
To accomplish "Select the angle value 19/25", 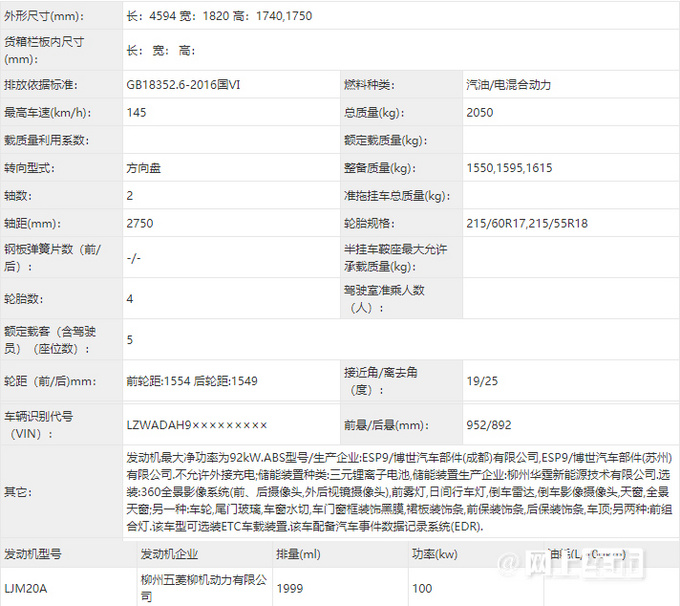I will point(482,381).
